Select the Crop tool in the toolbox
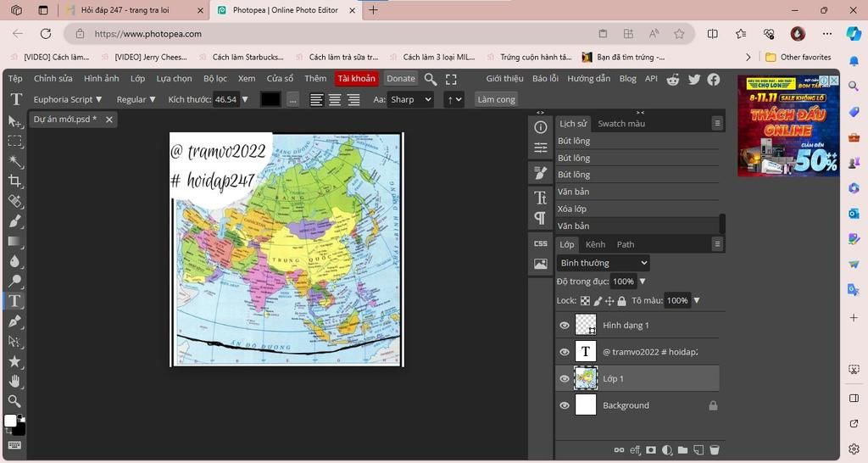868x463 pixels. 15,181
